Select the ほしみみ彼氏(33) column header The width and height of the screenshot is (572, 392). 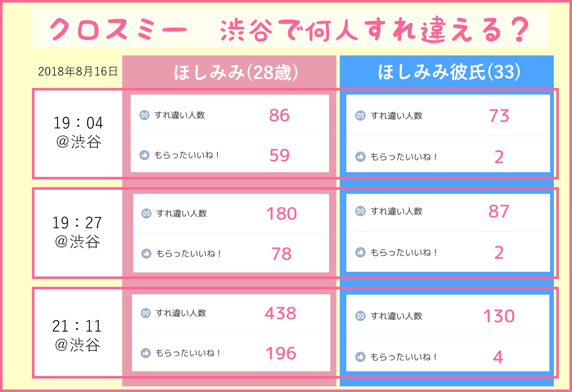pyautogui.click(x=449, y=72)
